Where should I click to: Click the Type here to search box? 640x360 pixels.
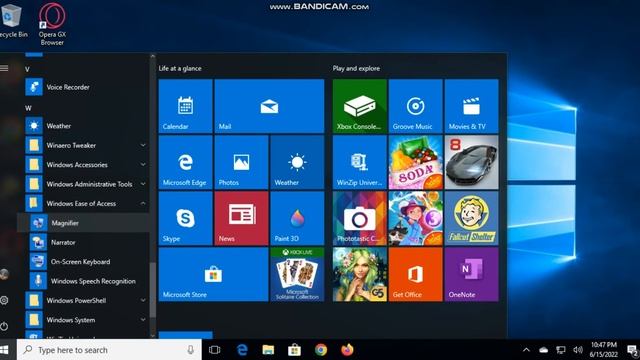(x=109, y=350)
